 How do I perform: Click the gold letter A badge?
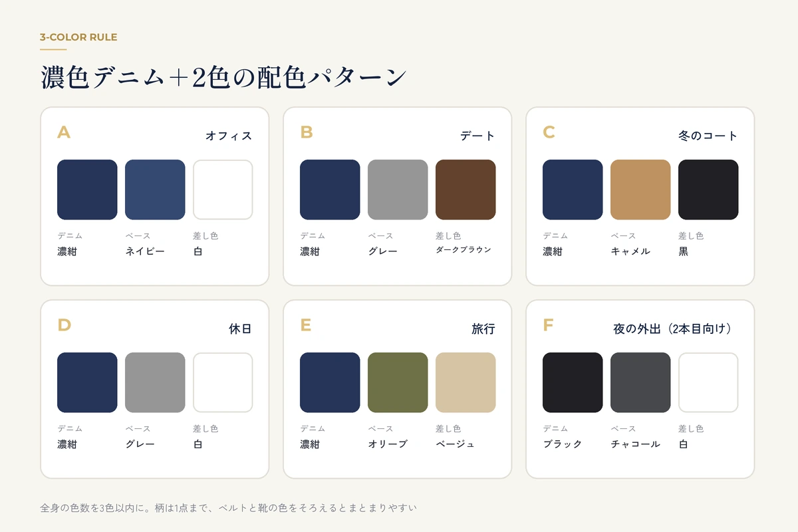click(64, 132)
